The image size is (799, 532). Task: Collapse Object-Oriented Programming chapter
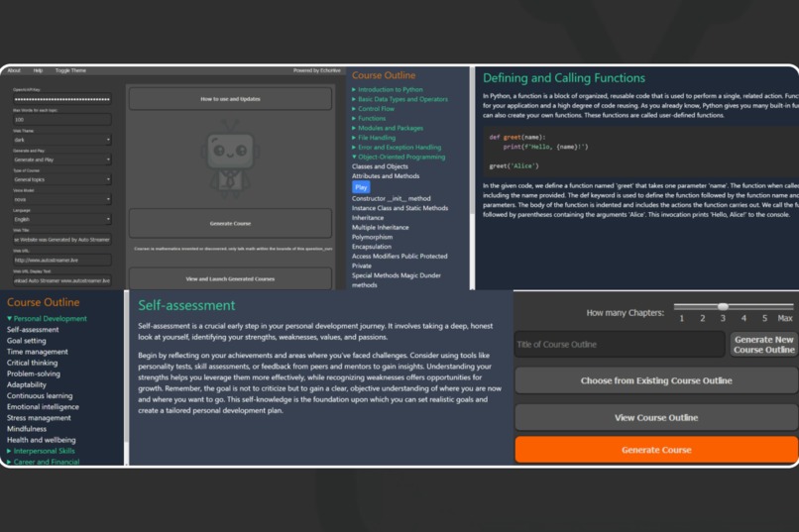tap(399, 157)
